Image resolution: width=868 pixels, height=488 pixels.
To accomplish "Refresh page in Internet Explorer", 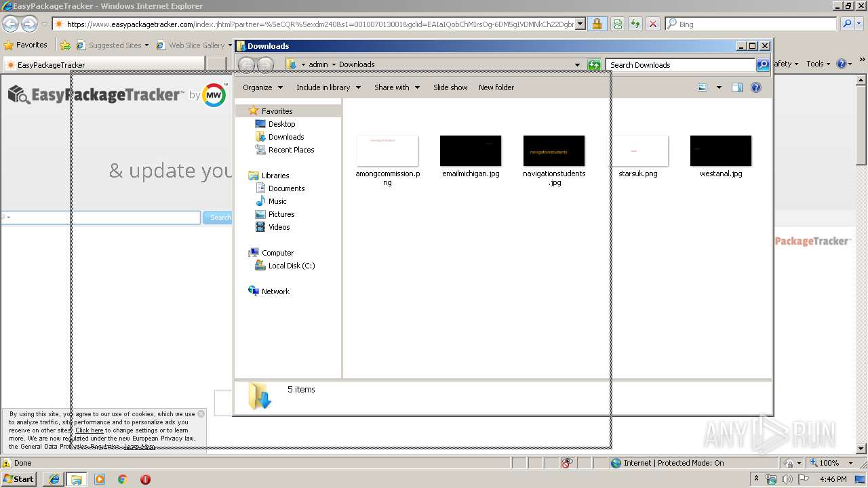I will (635, 24).
